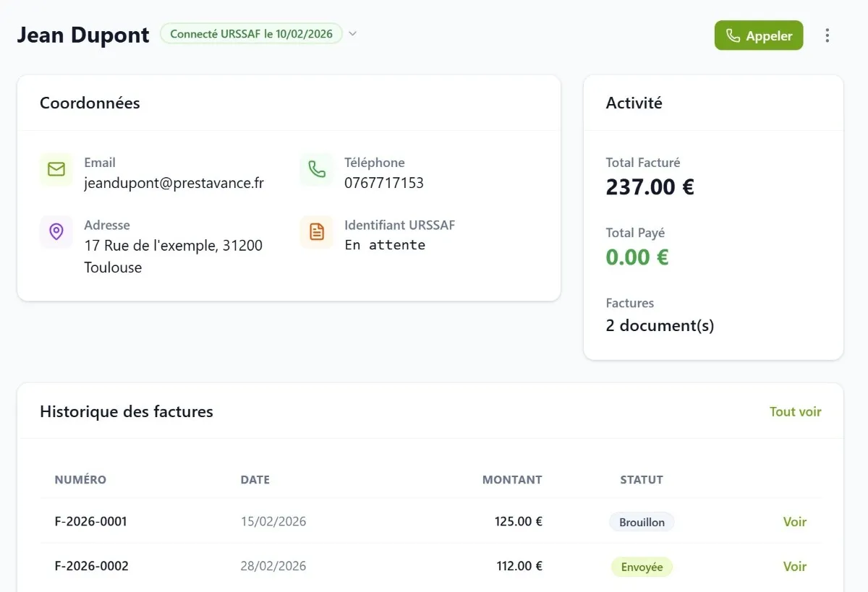Click the STATUT column header
Viewport: 868px width, 592px height.
641,479
